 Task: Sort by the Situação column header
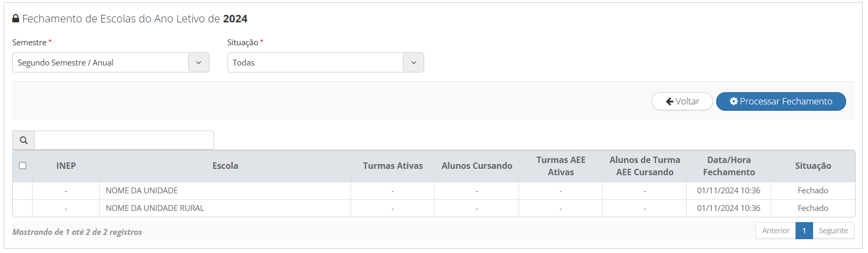813,166
